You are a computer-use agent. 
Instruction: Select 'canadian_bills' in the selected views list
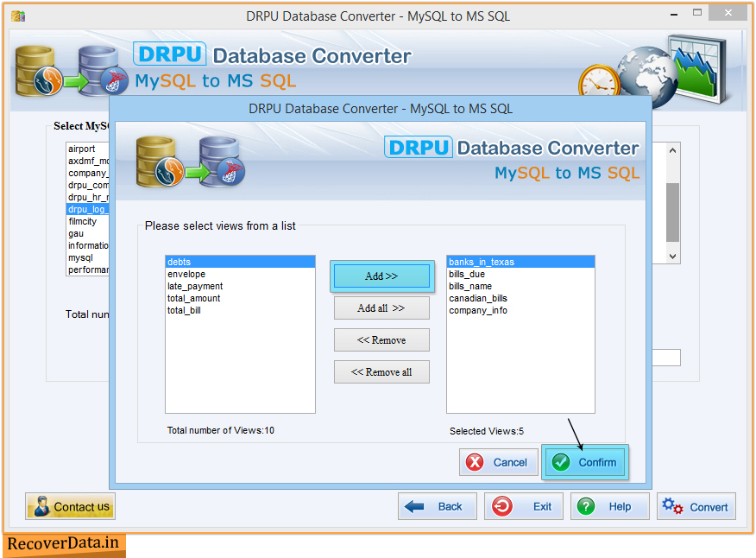click(520, 298)
